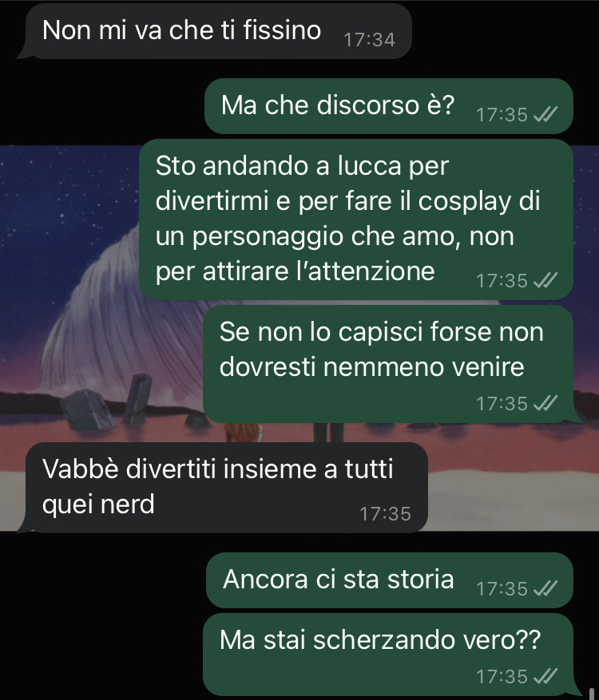The height and width of the screenshot is (700, 599).
Task: Tap the double-check icon on "per attirare l'attenzione"
Action: [x=545, y=281]
